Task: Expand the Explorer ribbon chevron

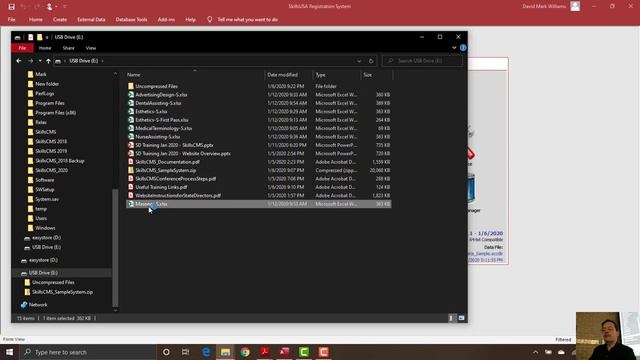Action: [454, 48]
